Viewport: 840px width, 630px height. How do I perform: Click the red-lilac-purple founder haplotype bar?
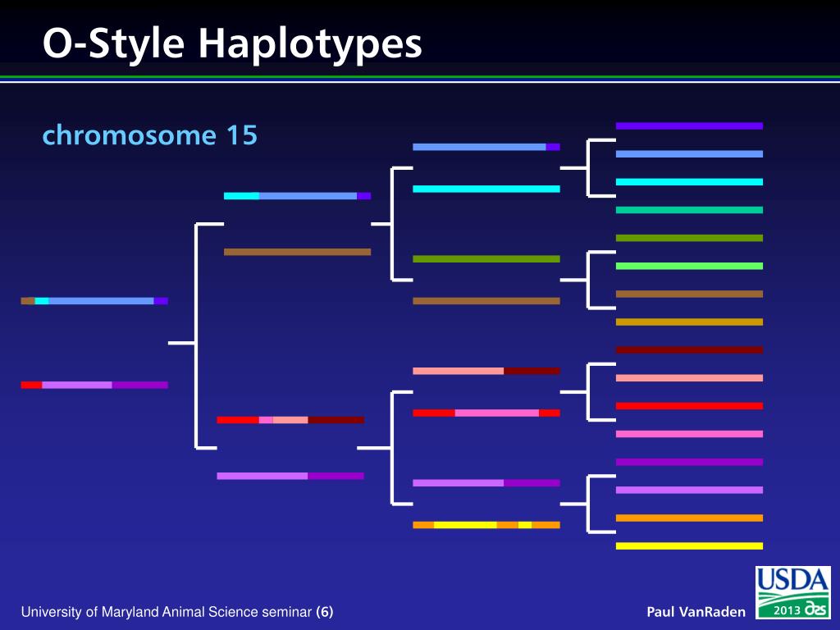[x=94, y=385]
